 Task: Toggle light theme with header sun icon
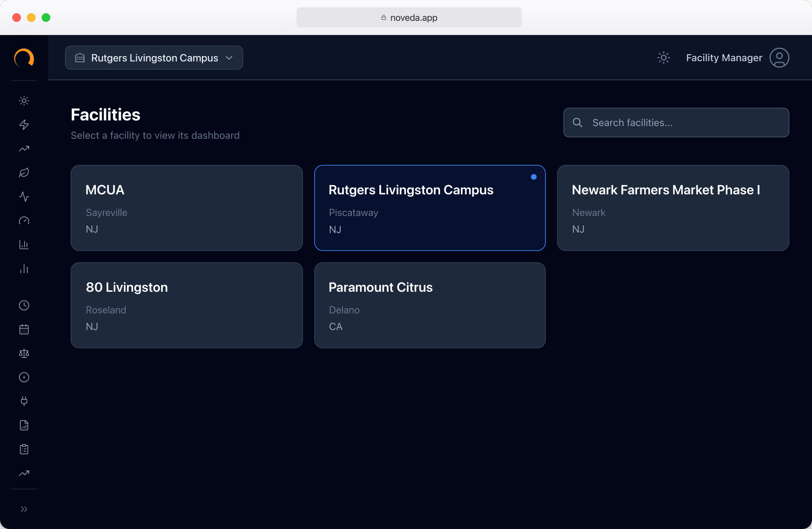tap(664, 58)
